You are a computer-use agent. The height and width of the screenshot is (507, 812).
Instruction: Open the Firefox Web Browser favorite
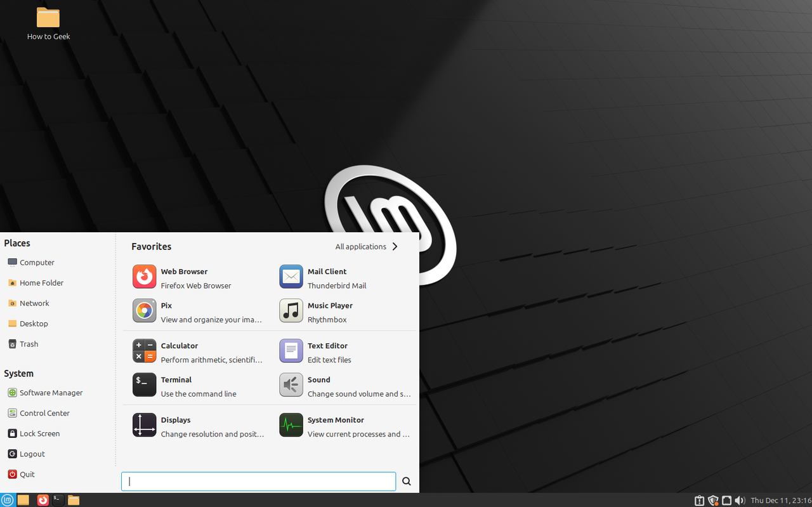(184, 277)
